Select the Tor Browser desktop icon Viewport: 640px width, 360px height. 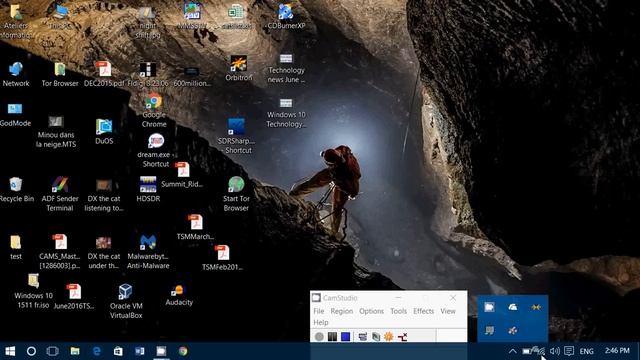click(60, 74)
